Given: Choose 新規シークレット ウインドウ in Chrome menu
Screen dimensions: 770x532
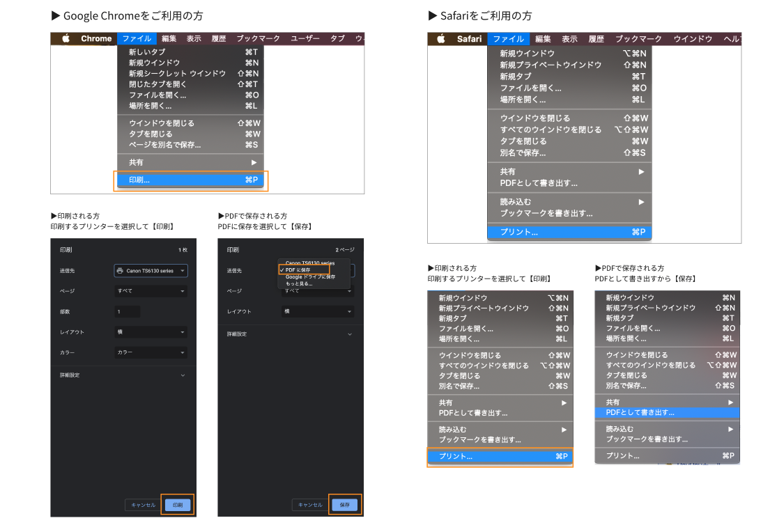Looking at the screenshot, I should point(190,74).
